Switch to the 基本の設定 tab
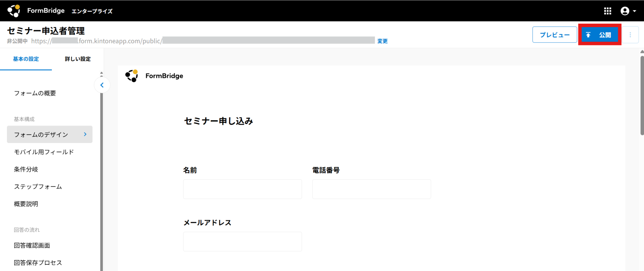 tap(26, 59)
